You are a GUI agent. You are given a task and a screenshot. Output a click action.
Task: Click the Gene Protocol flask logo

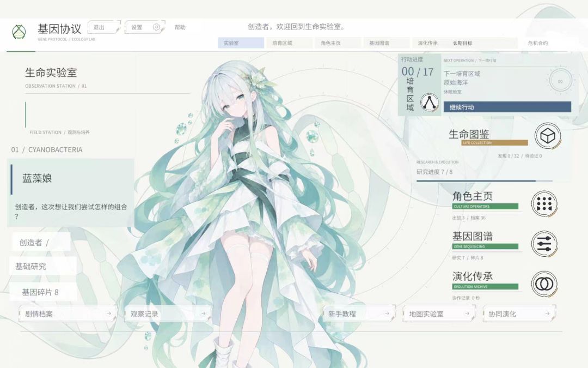tap(19, 32)
